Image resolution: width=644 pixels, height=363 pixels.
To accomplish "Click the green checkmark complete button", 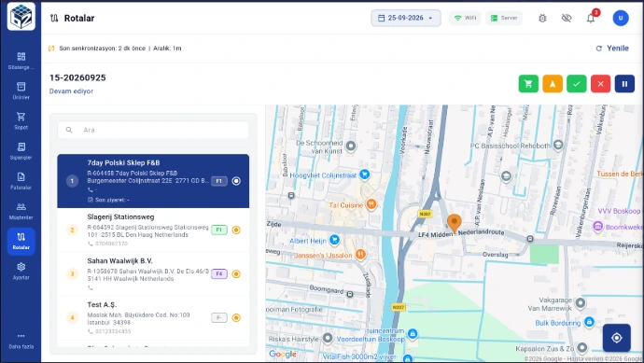I will click(577, 84).
